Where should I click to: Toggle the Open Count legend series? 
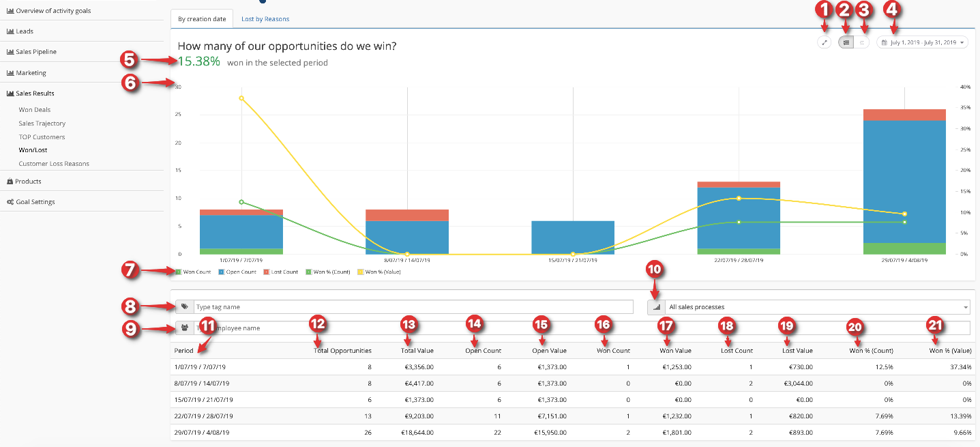237,272
